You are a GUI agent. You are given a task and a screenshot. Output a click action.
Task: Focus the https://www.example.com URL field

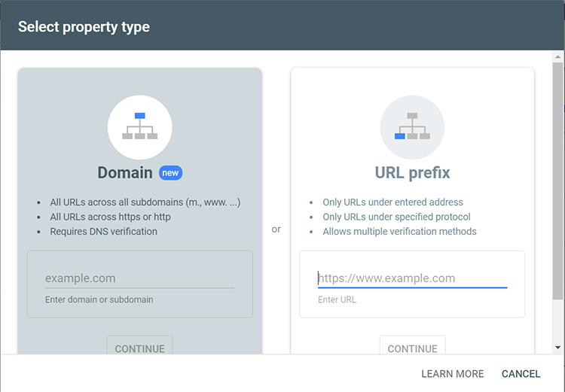(412, 278)
